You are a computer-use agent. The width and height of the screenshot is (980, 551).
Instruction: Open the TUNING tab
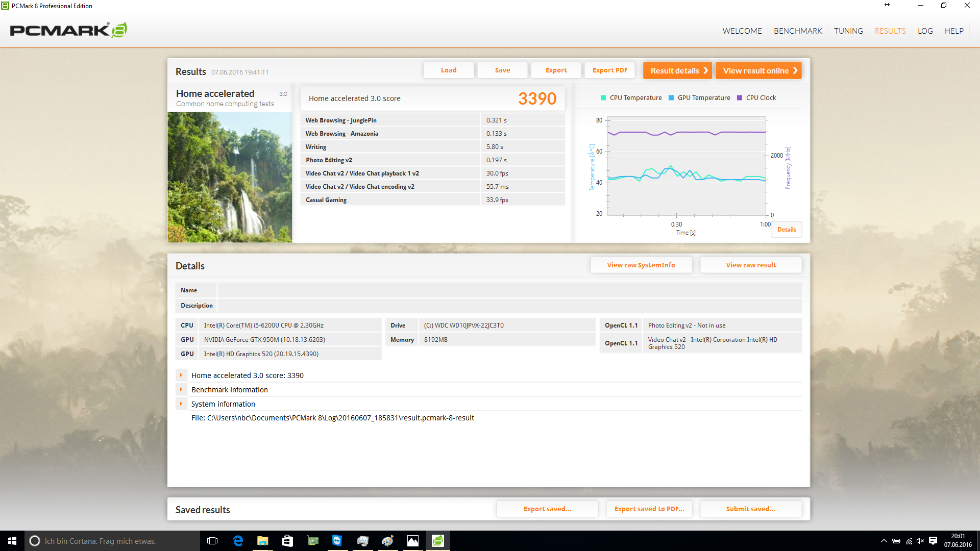[848, 31]
